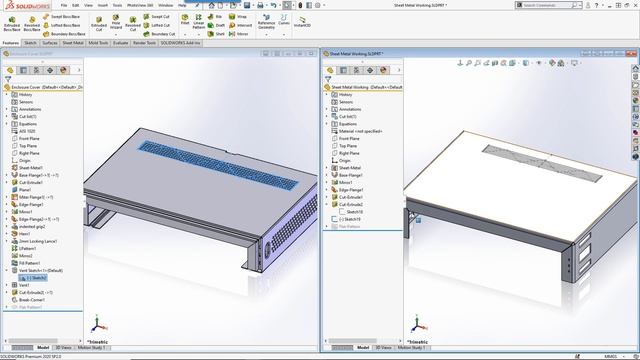
Task: Click the filter icon in Sheet Metal Working tree
Action: tap(328, 79)
